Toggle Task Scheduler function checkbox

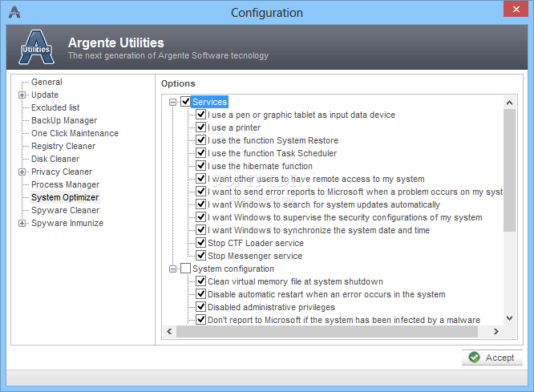(201, 153)
